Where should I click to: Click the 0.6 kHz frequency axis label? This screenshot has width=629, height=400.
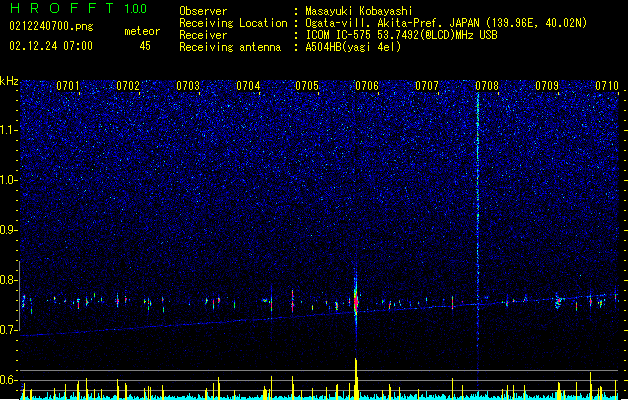[x=8, y=380]
